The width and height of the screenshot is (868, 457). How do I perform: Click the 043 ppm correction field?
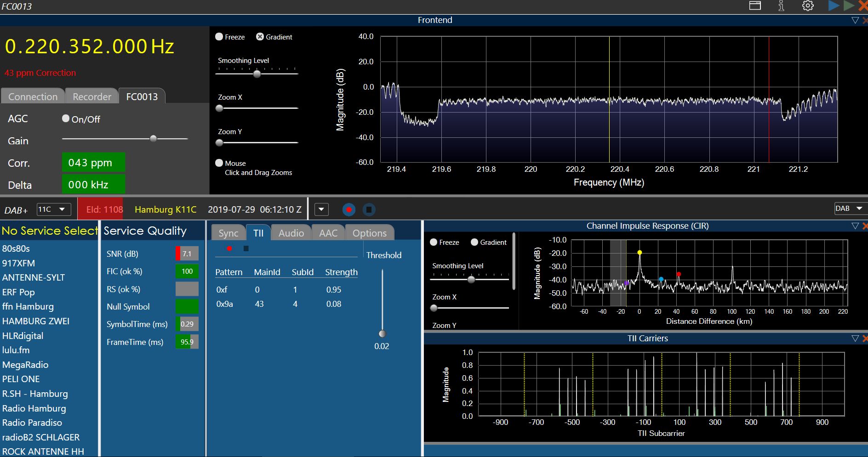pos(93,163)
